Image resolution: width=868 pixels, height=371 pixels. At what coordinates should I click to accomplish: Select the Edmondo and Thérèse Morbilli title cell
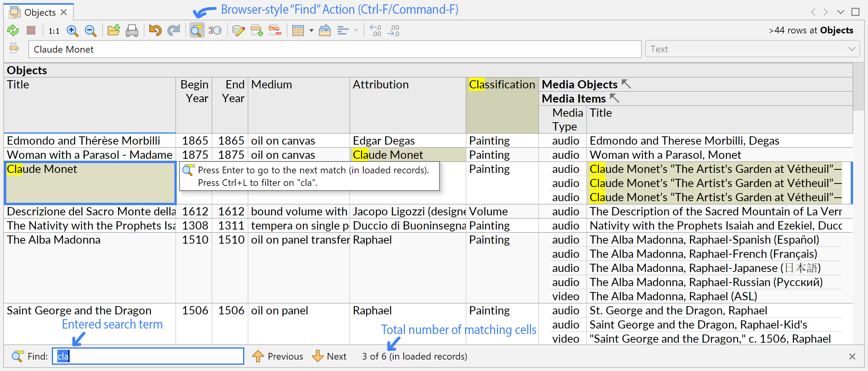[x=90, y=141]
